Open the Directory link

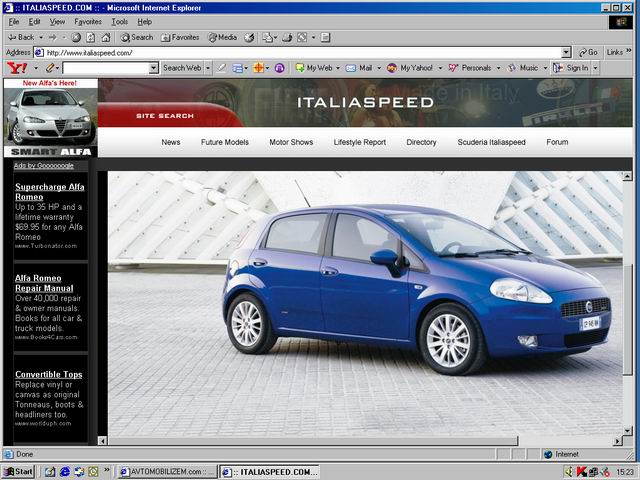click(421, 142)
